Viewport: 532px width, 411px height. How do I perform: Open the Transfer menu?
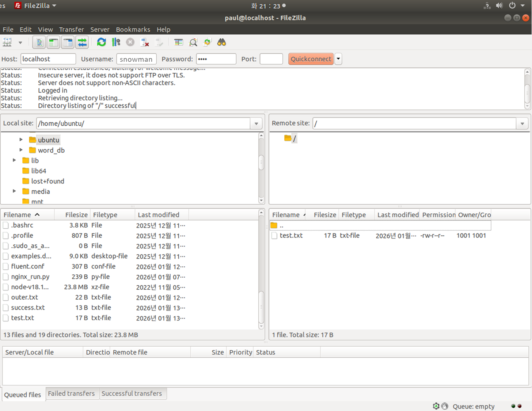tap(72, 30)
